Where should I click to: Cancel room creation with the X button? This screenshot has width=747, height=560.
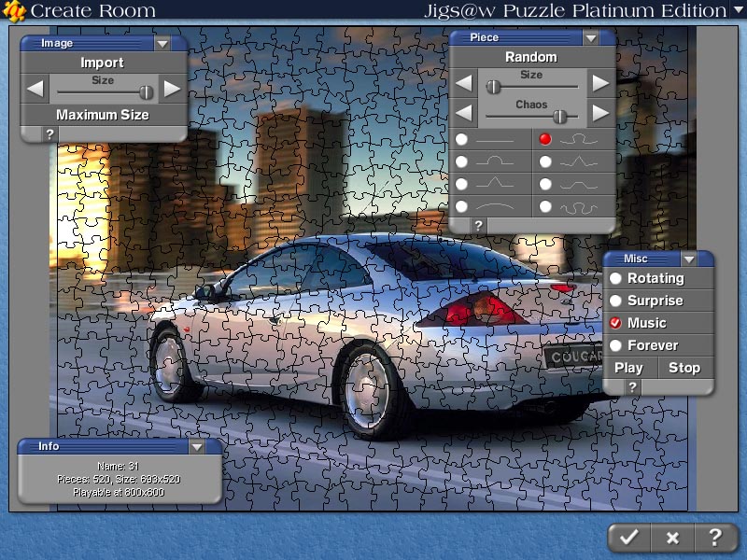click(x=672, y=539)
